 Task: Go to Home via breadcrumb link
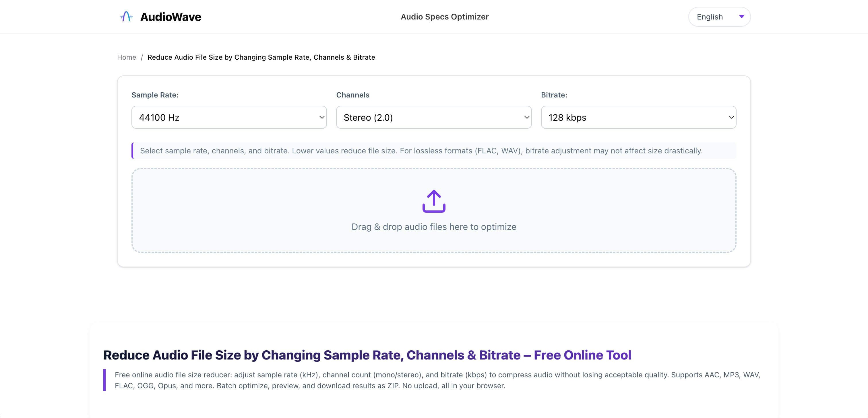126,57
